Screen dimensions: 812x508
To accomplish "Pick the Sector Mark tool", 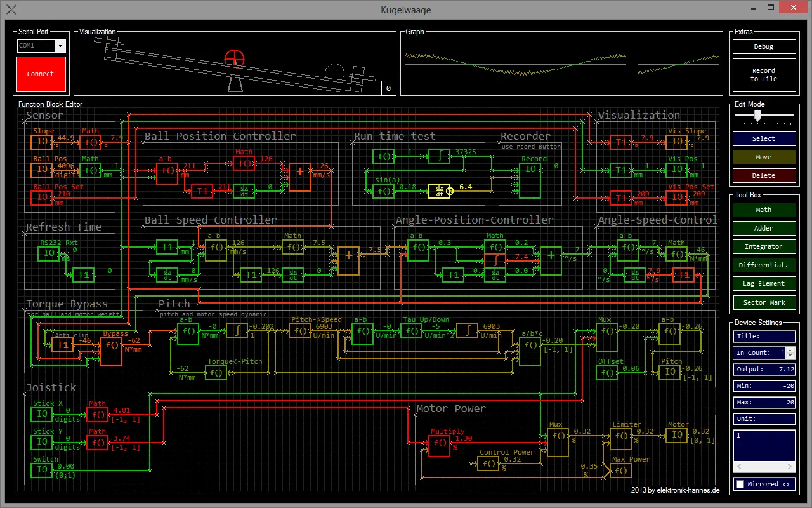I will pos(763,302).
